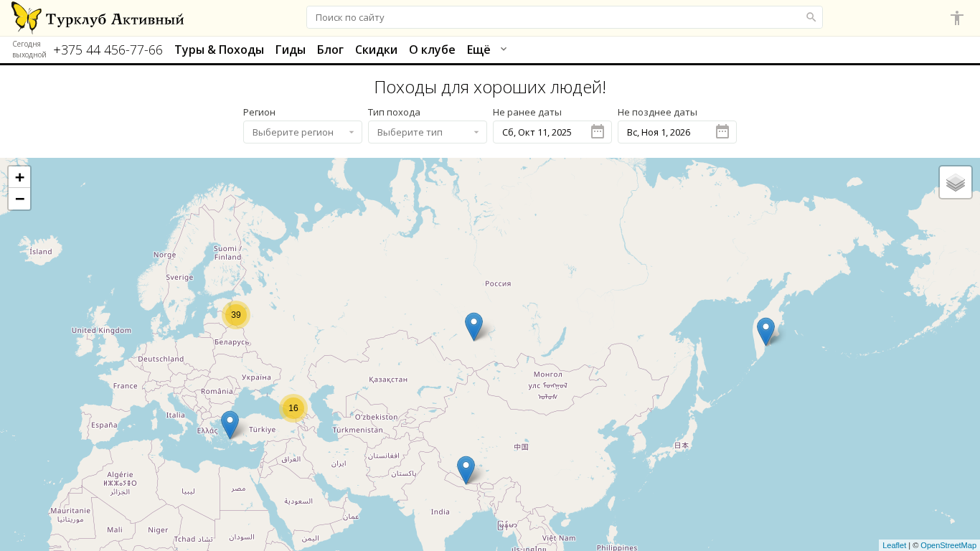This screenshot has height=551, width=980.
Task: Go to the Гиды section
Action: [291, 50]
